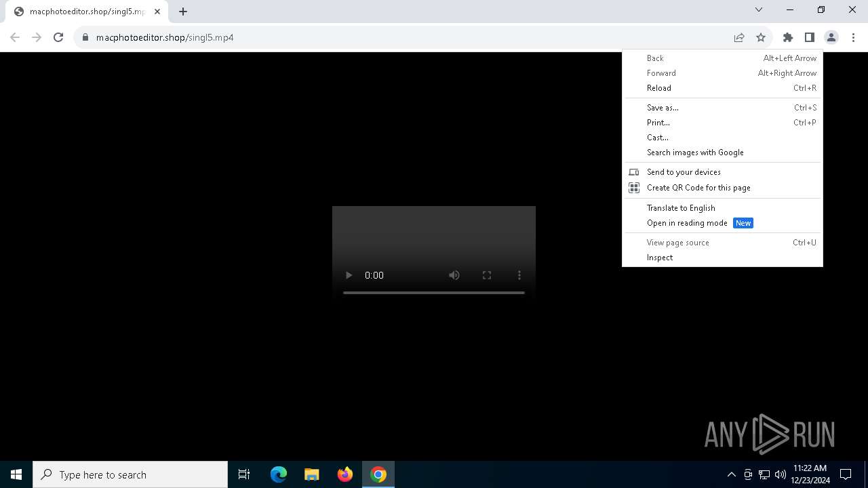
Task: Select Save as... from the context menu
Action: point(722,108)
